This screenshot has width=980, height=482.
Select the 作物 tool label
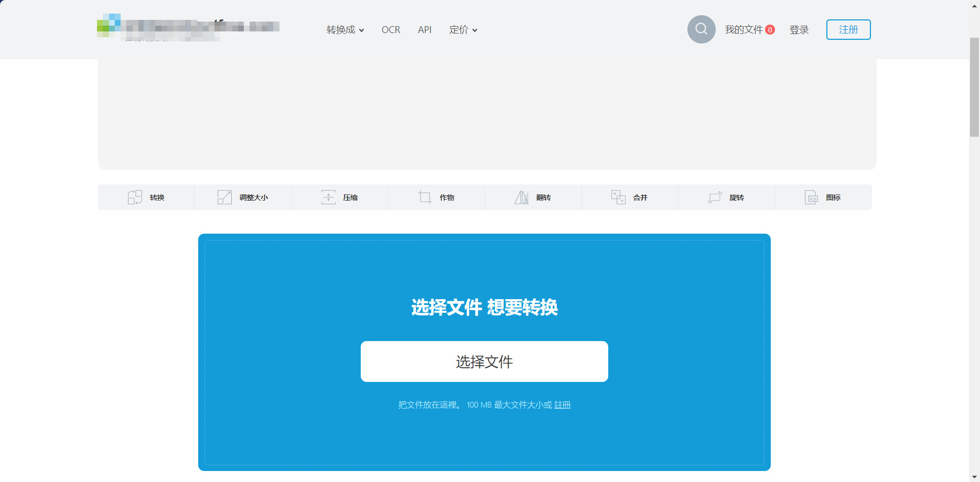point(447,198)
